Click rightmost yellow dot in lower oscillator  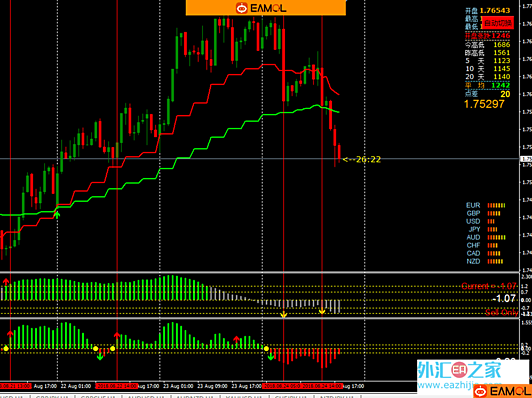pos(267,347)
